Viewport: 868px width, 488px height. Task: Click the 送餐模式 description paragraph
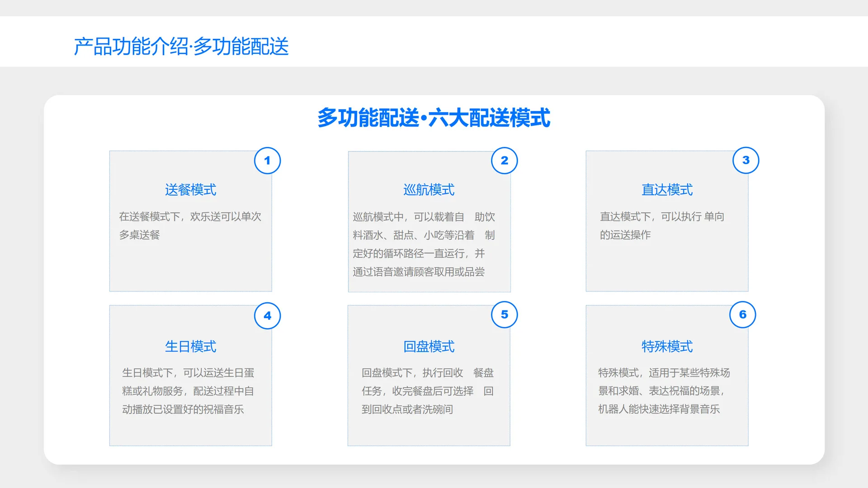(x=190, y=225)
